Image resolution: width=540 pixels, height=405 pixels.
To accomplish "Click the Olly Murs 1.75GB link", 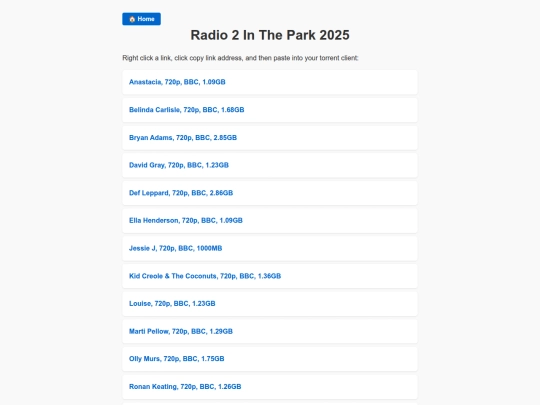I will pyautogui.click(x=176, y=359).
